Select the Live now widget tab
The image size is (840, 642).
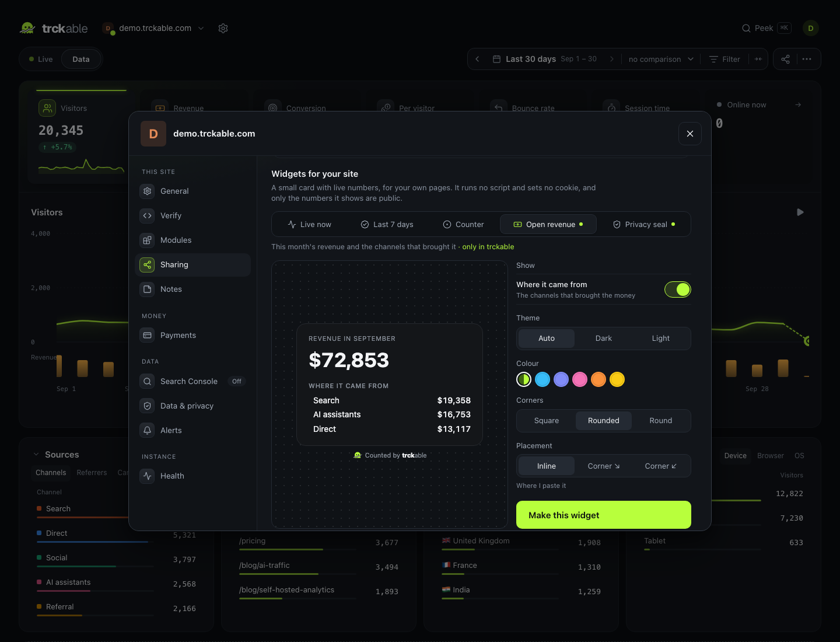(310, 225)
